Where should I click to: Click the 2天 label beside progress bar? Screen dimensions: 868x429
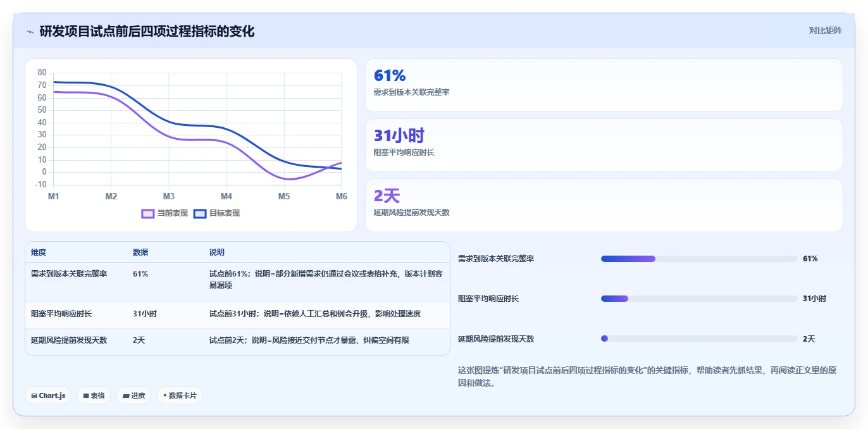pyautogui.click(x=809, y=339)
